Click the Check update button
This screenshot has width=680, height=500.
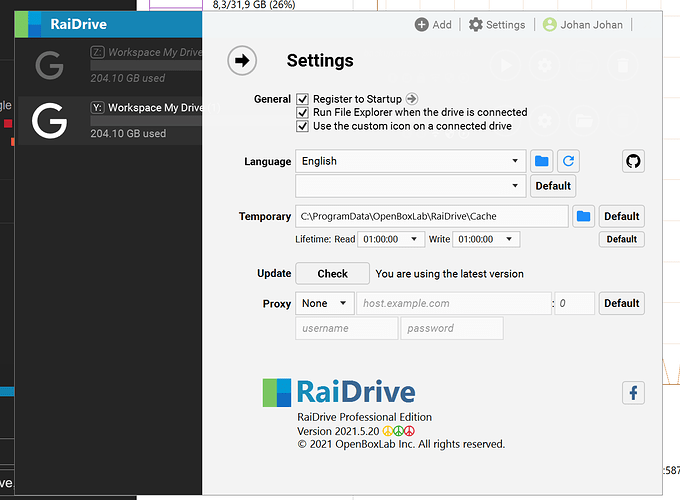[332, 273]
